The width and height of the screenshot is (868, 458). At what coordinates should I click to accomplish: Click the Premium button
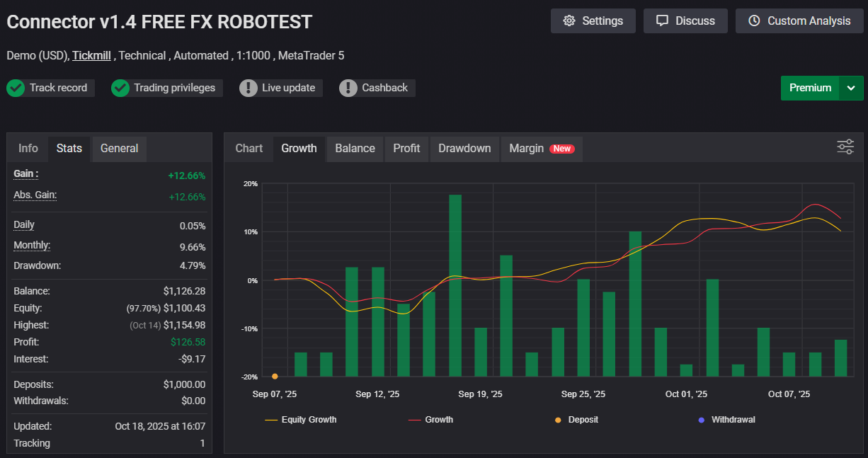pos(810,88)
